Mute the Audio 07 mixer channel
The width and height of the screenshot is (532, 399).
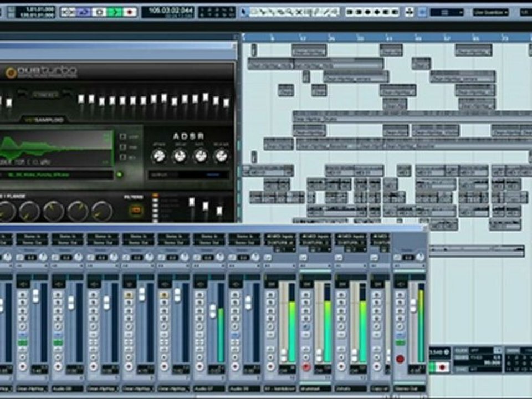pyautogui.click(x=199, y=294)
